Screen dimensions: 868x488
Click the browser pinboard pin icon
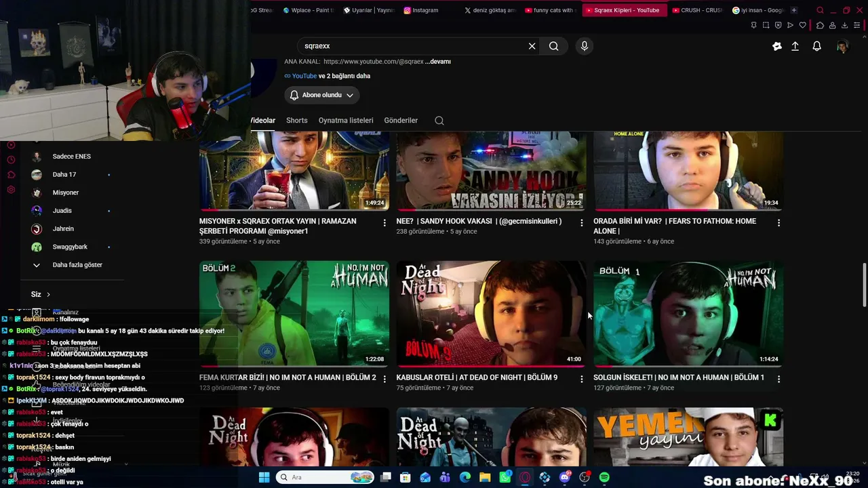753,25
